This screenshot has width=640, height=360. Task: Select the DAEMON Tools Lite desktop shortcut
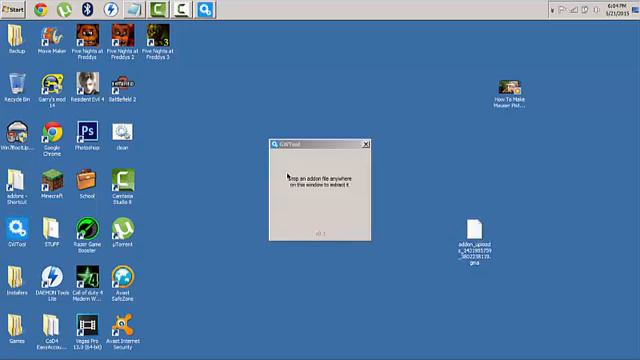[x=52, y=283]
